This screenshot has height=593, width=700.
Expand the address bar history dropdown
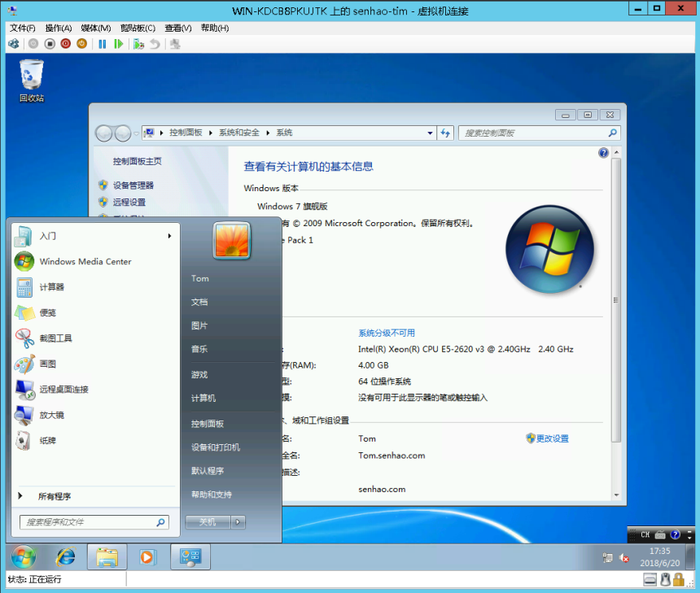pyautogui.click(x=430, y=133)
